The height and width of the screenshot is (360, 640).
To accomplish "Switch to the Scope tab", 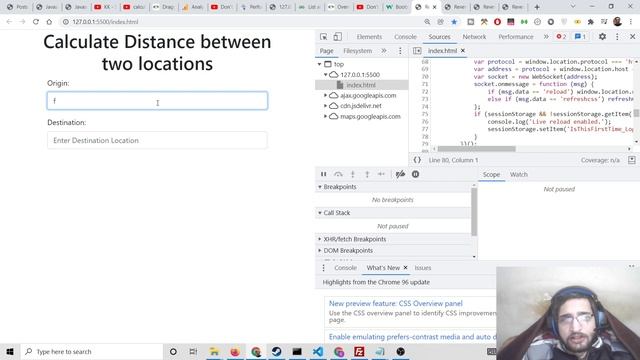I will [491, 174].
